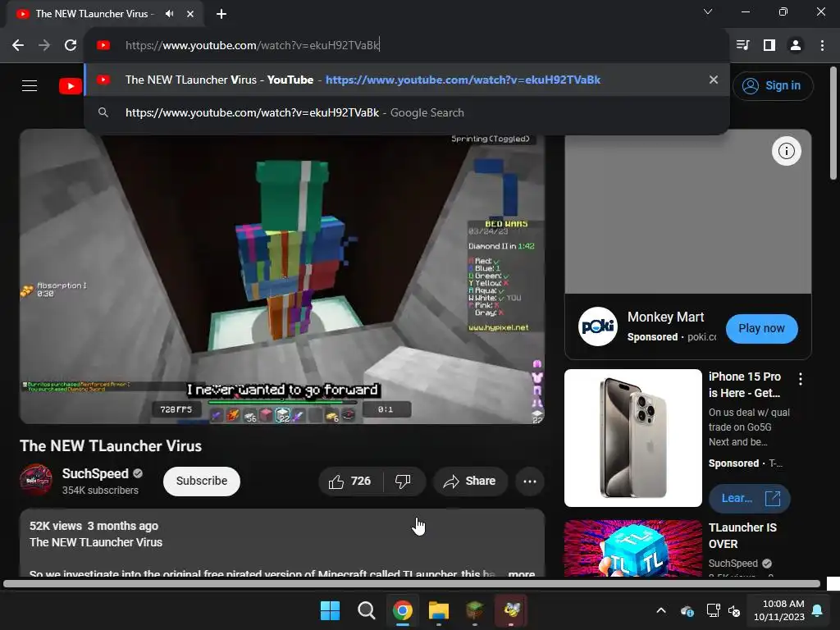Open the clock showing 10:08 AM
This screenshot has width=840, height=630.
[779, 610]
